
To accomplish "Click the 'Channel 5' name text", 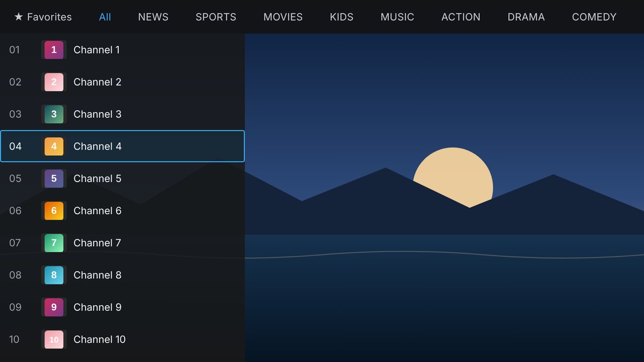I will coord(98,178).
